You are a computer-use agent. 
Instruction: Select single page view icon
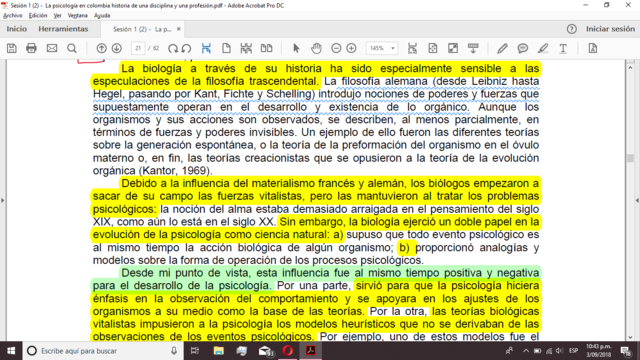pyautogui.click(x=226, y=48)
